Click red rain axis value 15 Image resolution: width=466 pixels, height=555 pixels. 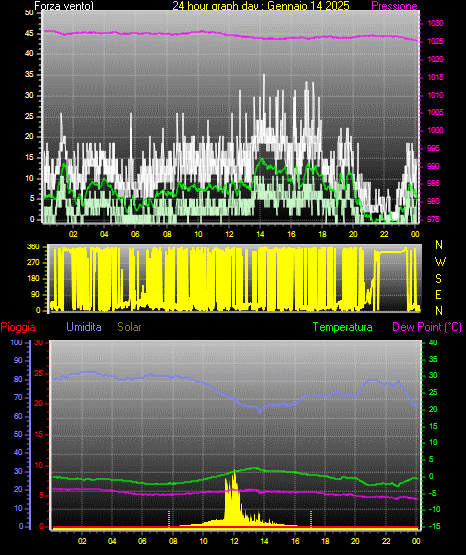click(x=39, y=435)
